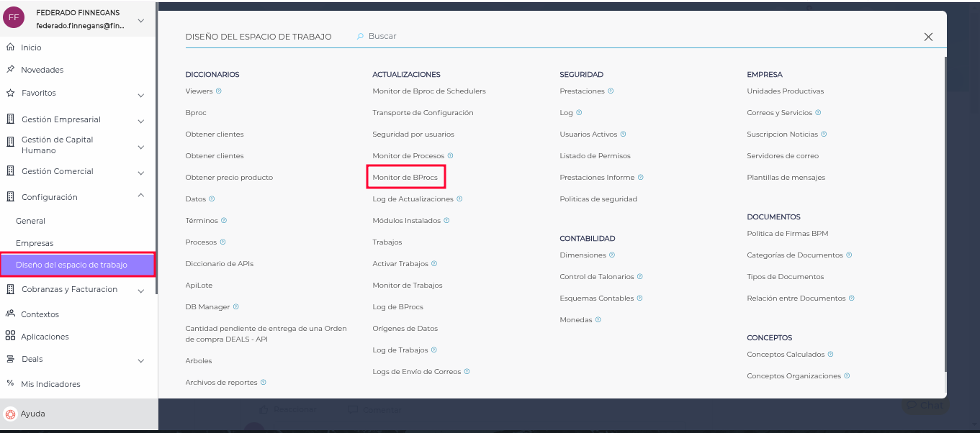Click help icon next to DB Manager

click(x=236, y=306)
